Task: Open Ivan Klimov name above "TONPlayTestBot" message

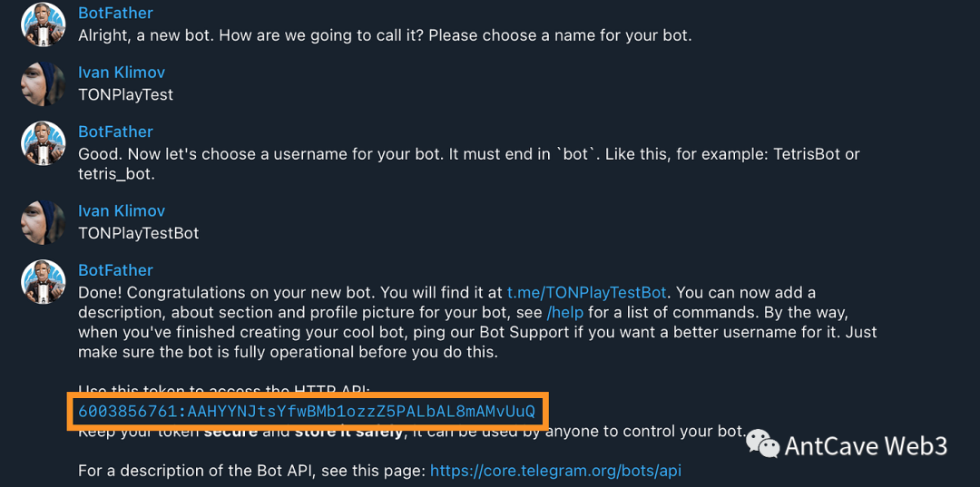Action: click(x=122, y=210)
